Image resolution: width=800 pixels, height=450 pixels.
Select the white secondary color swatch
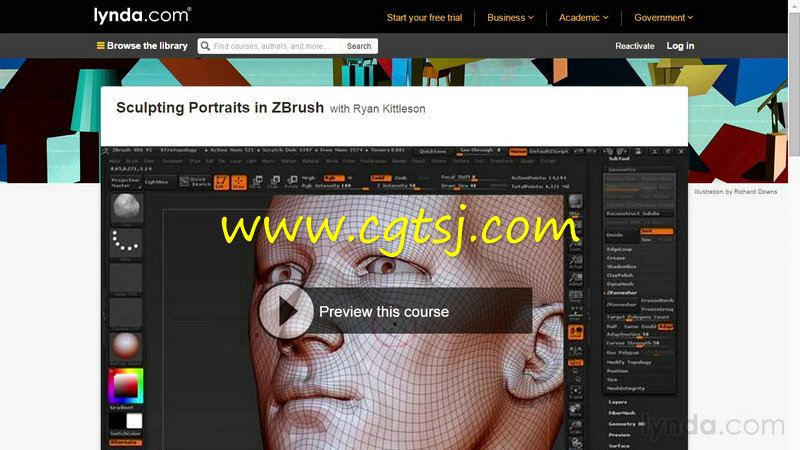(x=134, y=421)
